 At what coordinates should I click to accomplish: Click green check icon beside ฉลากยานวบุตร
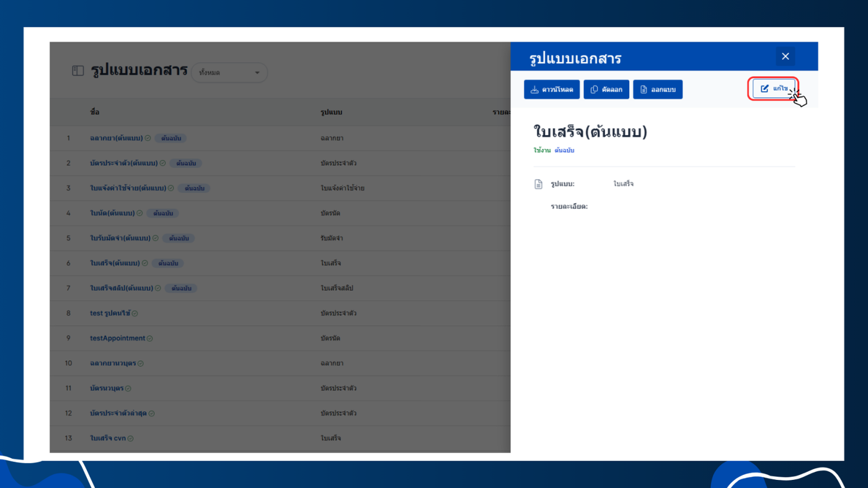[x=141, y=363]
